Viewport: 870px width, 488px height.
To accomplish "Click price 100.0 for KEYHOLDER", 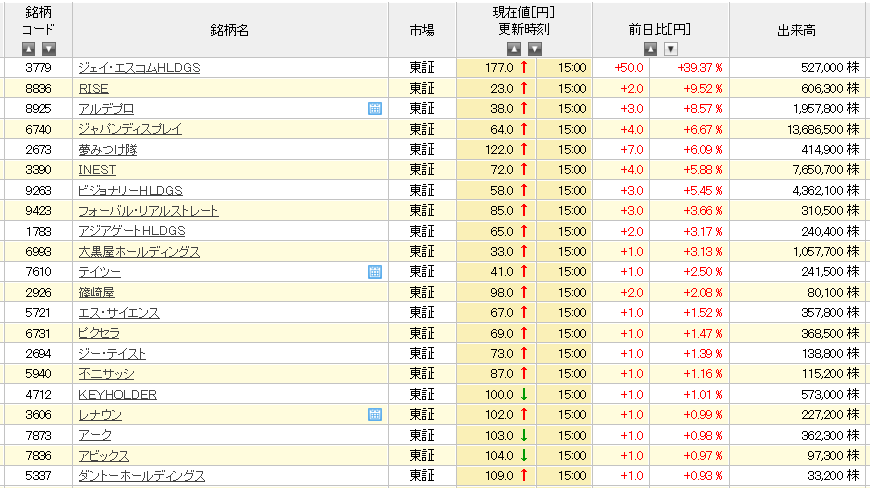I will pos(499,394).
